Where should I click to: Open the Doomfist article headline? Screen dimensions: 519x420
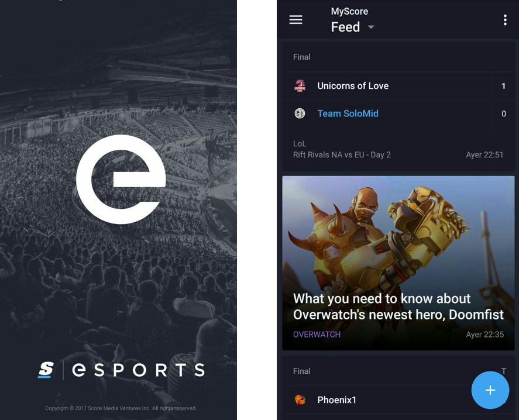(398, 307)
